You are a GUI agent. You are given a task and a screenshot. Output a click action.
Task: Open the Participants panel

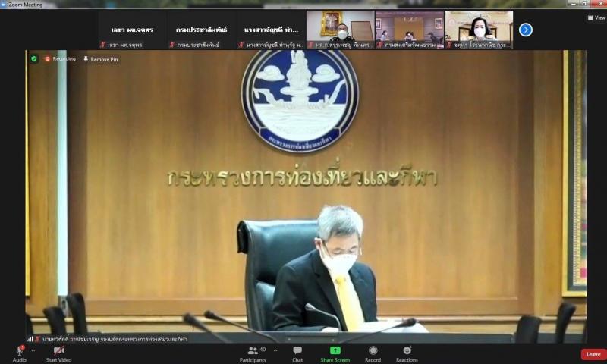coord(253,353)
